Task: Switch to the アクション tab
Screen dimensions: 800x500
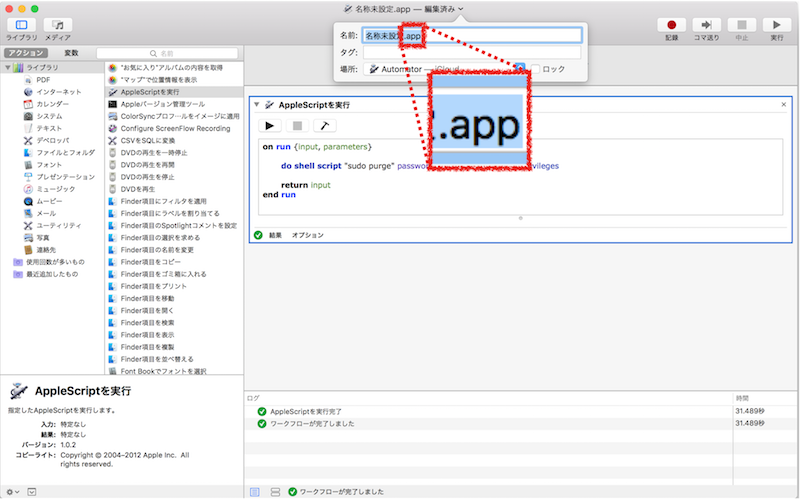Action: tap(26, 53)
